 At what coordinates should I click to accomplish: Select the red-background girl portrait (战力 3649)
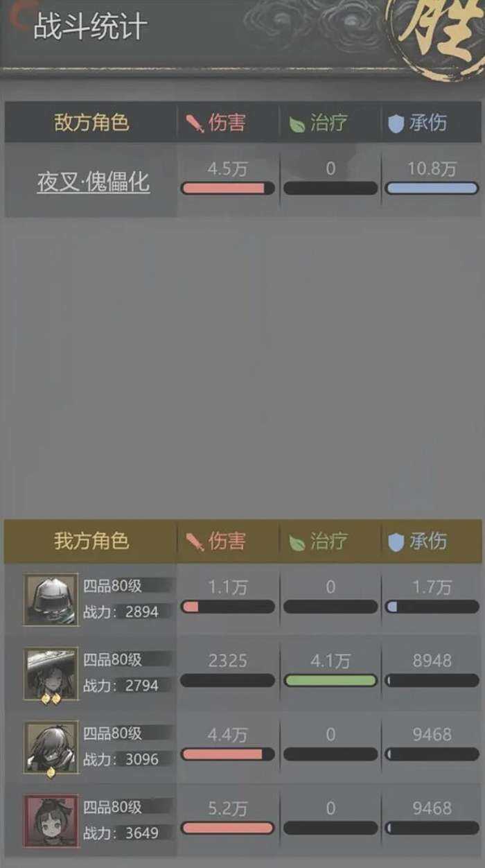[51, 821]
